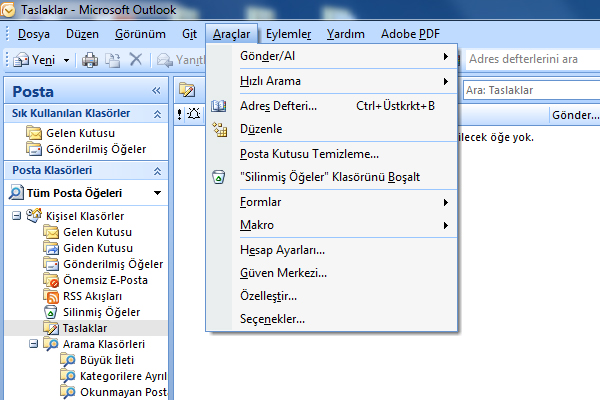The width and height of the screenshot is (600, 400).
Task: Click the Önemsiz E-Posta junk icon
Action: click(51, 280)
